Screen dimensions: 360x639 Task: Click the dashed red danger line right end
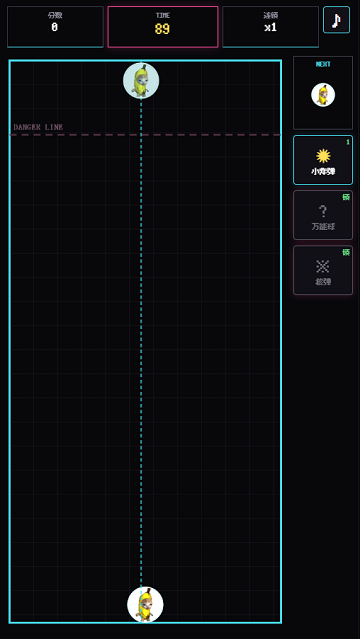pyautogui.click(x=273, y=134)
